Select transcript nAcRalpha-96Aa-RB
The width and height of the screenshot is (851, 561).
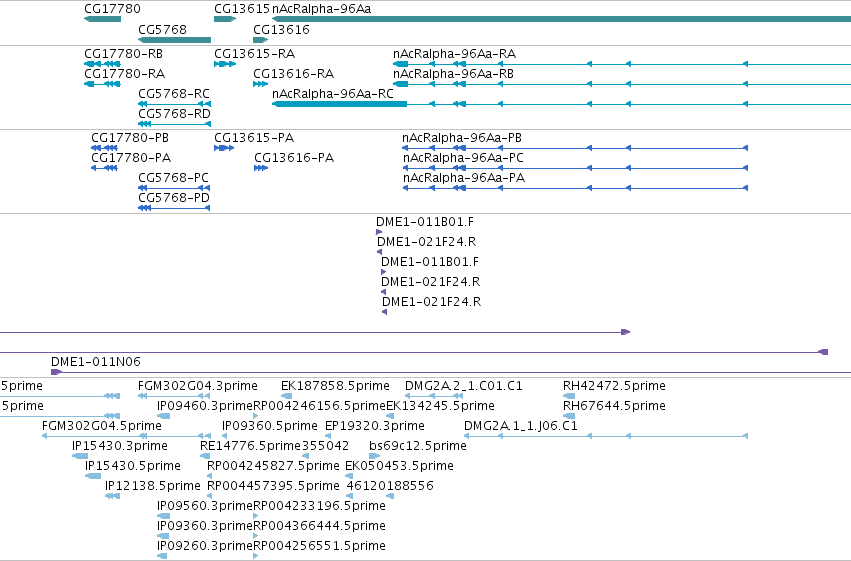[453, 74]
